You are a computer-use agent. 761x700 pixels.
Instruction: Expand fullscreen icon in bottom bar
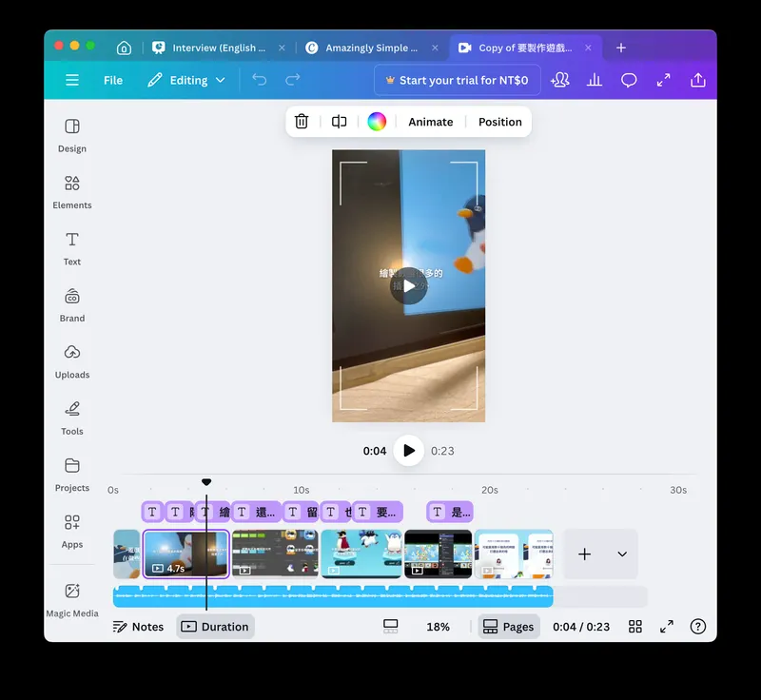667,627
